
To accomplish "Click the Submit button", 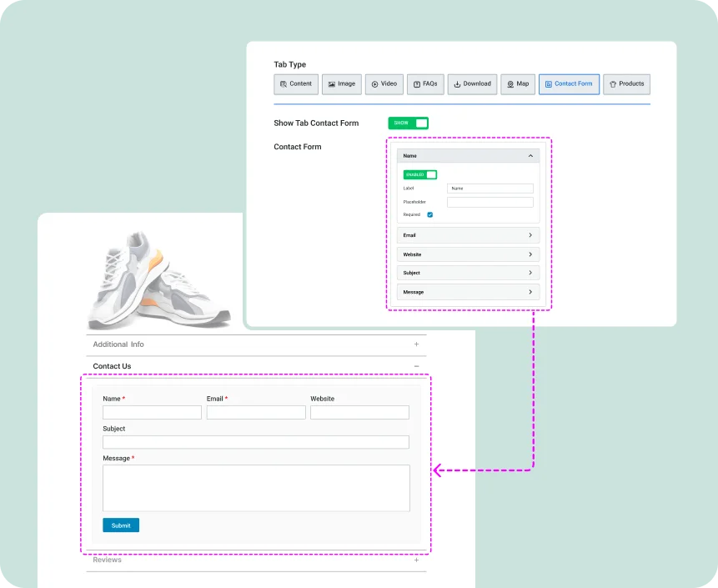I will tap(121, 525).
